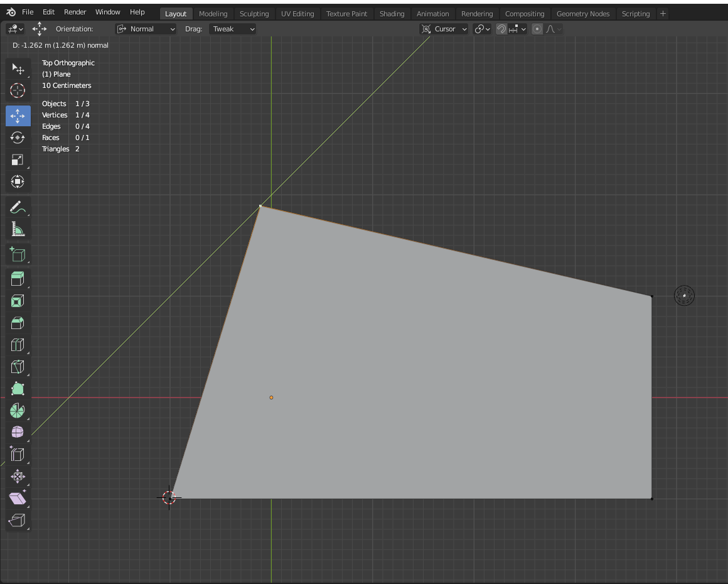Select the Bevel tool
This screenshot has height=584, width=728.
[18, 323]
